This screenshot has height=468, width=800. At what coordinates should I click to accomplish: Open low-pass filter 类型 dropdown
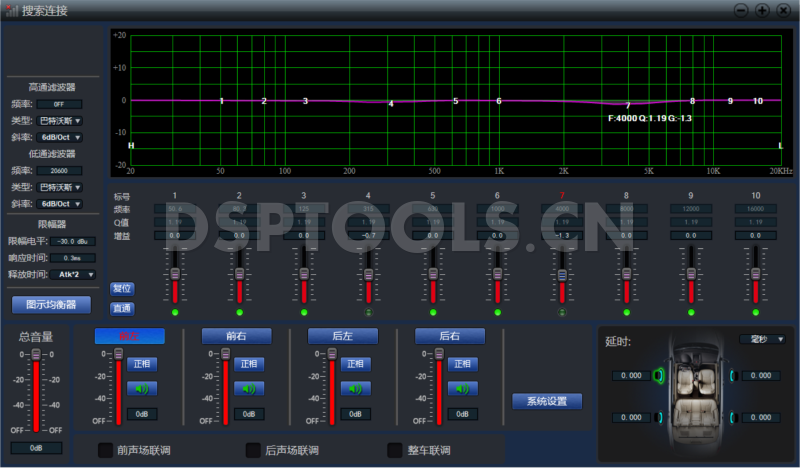click(x=60, y=187)
